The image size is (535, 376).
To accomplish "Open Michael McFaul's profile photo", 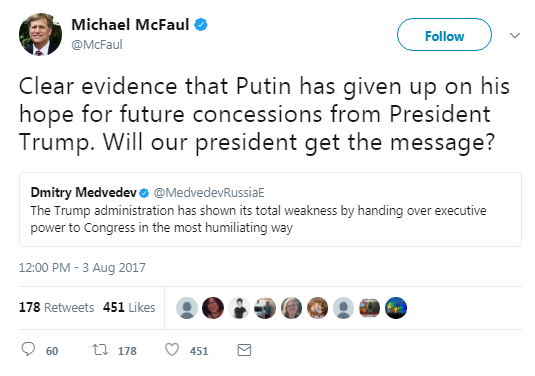I will click(41, 34).
